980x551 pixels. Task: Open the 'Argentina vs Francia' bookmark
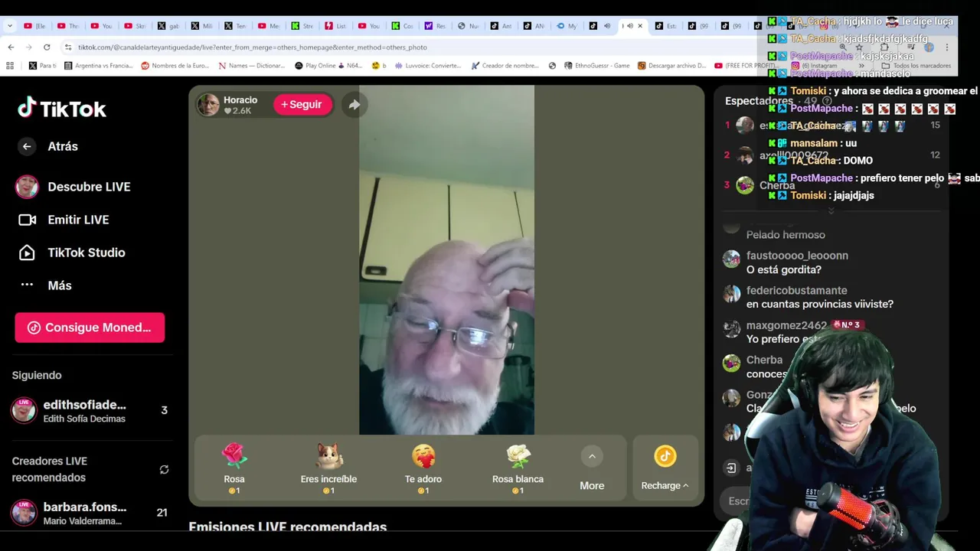98,66
